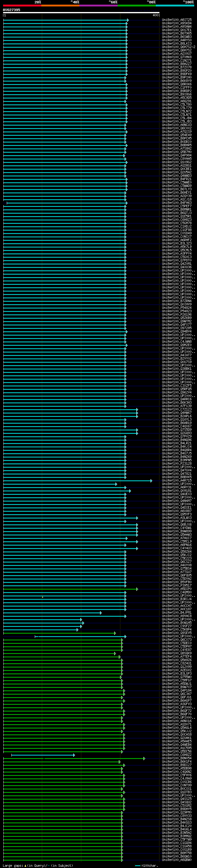Viewport: 197px width, 868px height.
Task: Select the UniRef100_C5MCL9 label
Action: coord(176,541)
